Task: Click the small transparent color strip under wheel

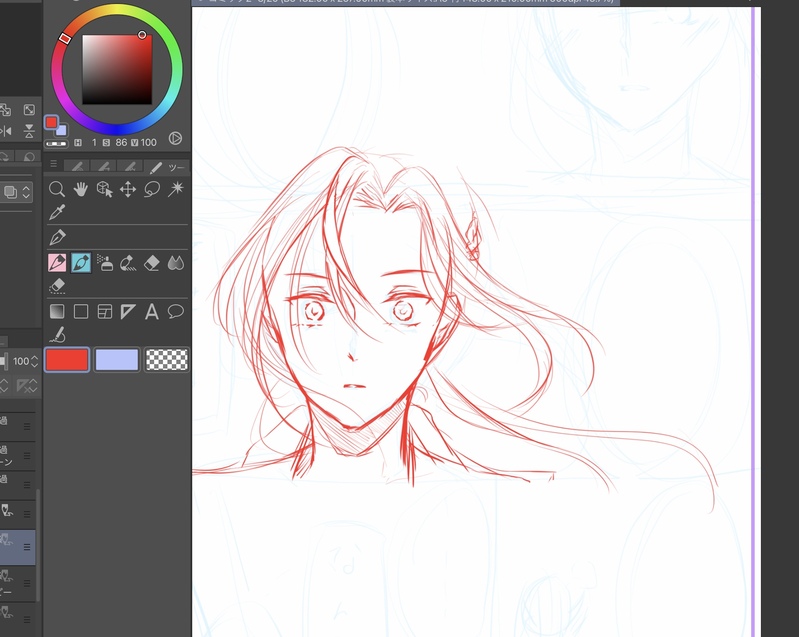Action: (56, 144)
